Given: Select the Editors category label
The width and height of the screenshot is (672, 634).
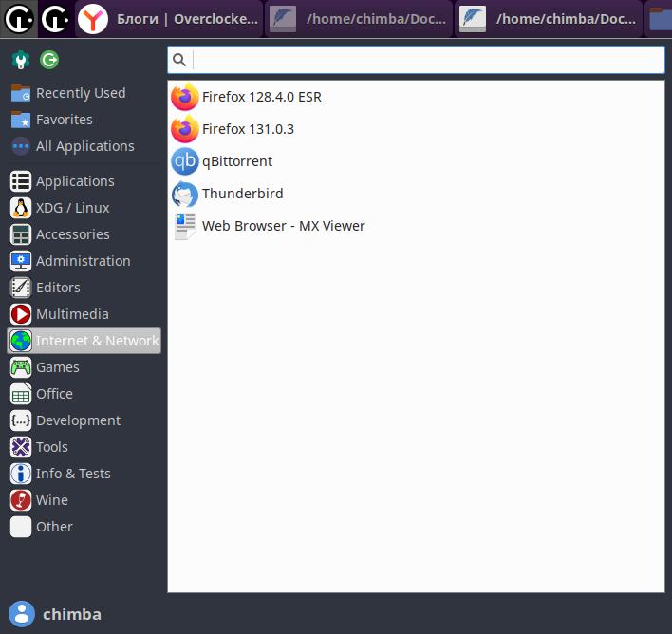Looking at the screenshot, I should tap(58, 288).
